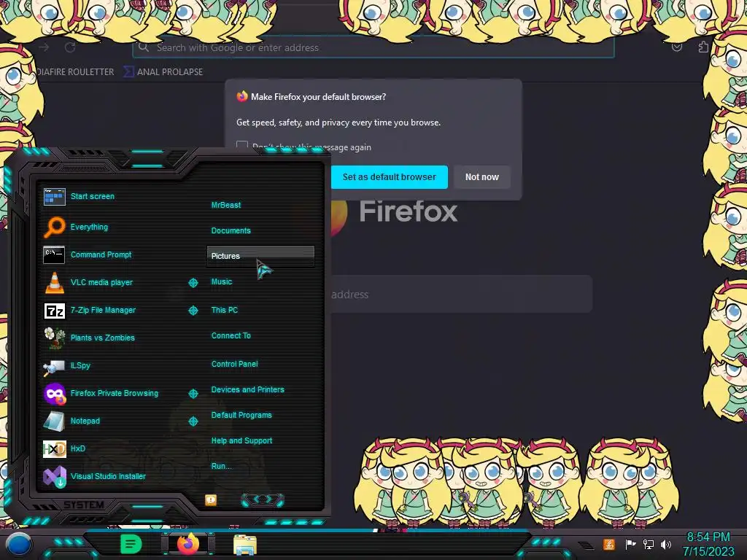Open Documents from the start menu

(231, 230)
